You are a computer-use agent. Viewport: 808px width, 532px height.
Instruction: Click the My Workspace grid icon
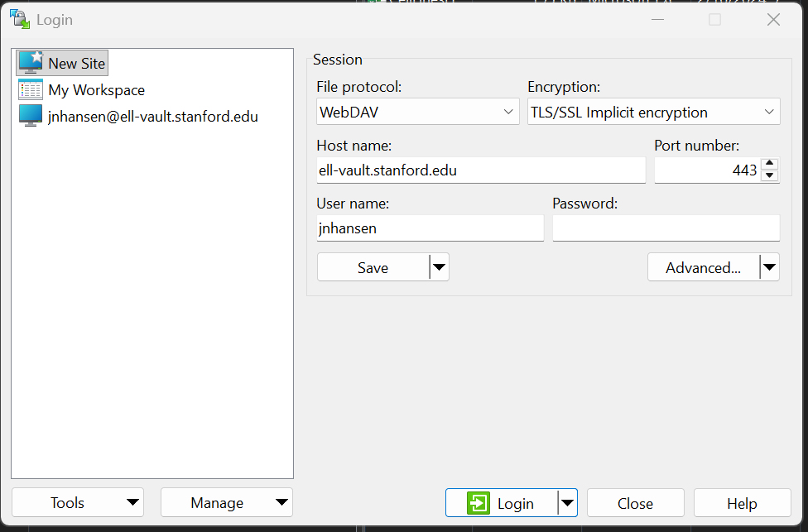(31, 90)
